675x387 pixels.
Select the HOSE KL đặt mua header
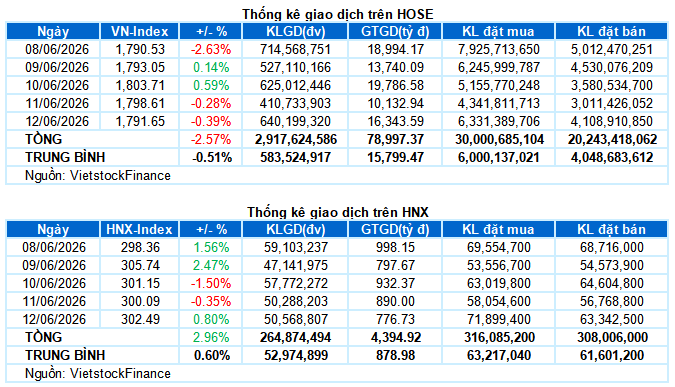coord(499,31)
